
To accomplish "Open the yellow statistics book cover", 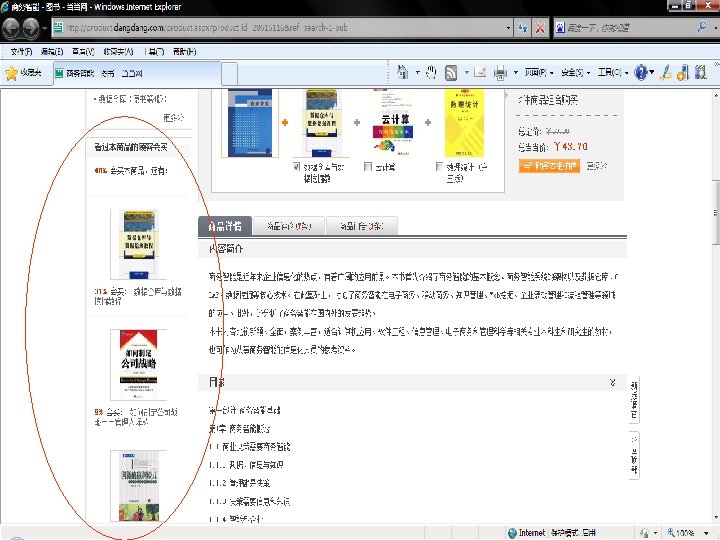I will tap(464, 123).
